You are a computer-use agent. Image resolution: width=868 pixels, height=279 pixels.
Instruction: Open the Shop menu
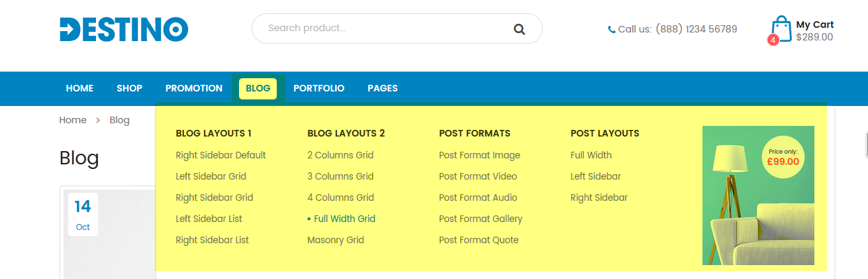pos(129,88)
